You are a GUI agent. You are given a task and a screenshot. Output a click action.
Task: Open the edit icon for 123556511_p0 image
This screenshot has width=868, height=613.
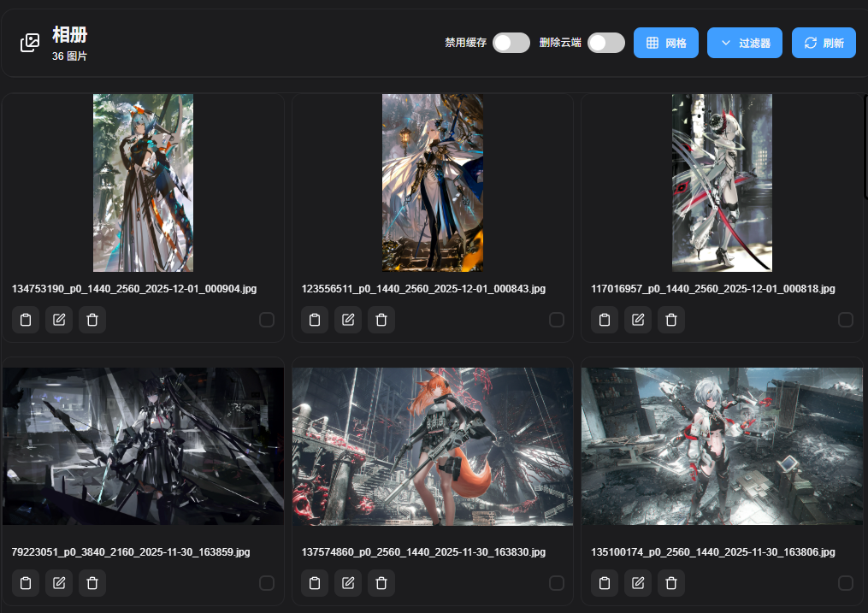pyautogui.click(x=347, y=319)
